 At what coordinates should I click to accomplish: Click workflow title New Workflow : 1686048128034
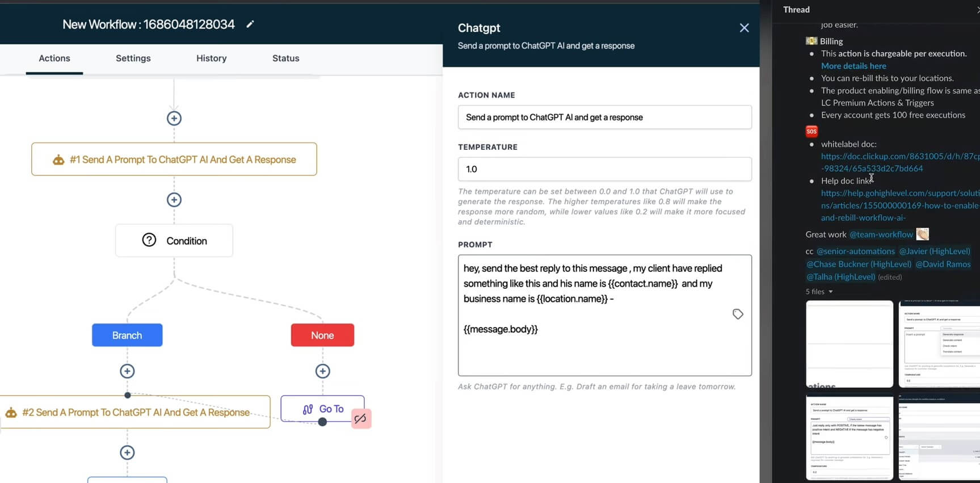[149, 24]
